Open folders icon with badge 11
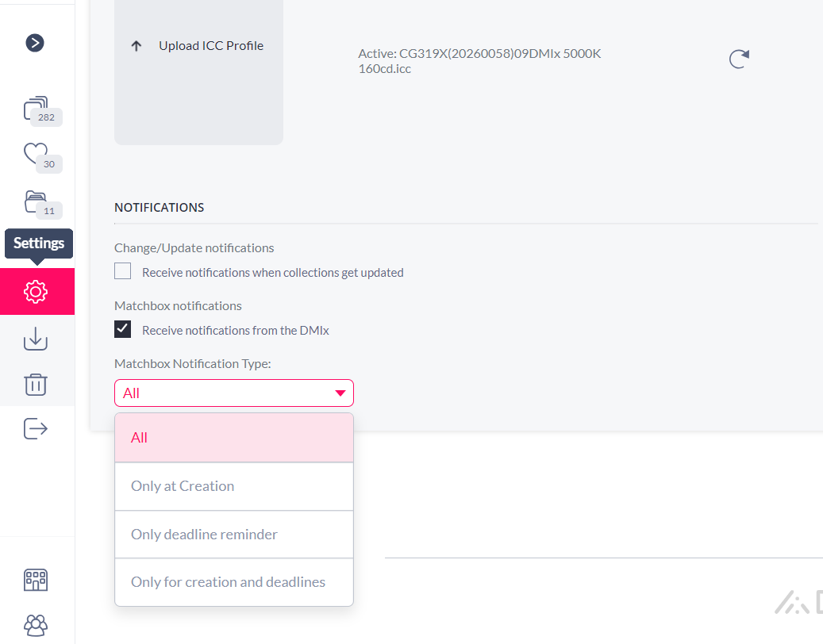The image size is (823, 644). click(x=42, y=204)
